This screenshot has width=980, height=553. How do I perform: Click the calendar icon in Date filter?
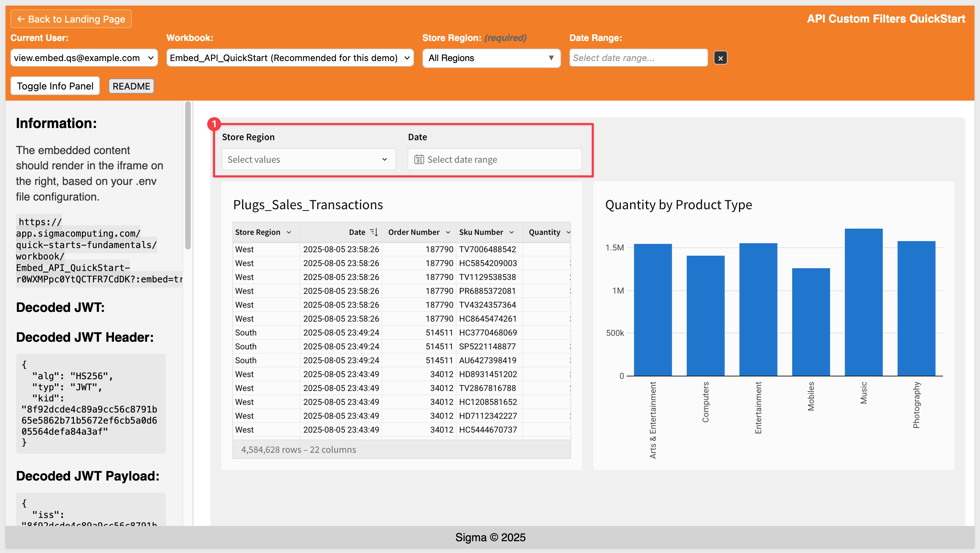point(419,160)
